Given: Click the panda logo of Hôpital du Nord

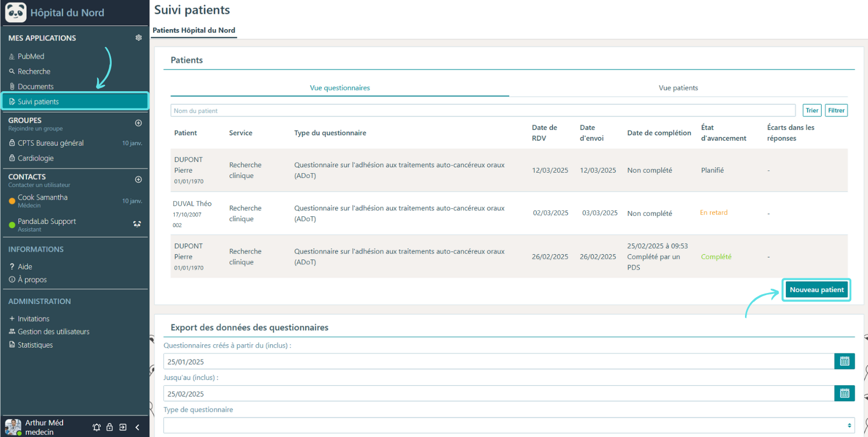Looking at the screenshot, I should click(x=16, y=12).
